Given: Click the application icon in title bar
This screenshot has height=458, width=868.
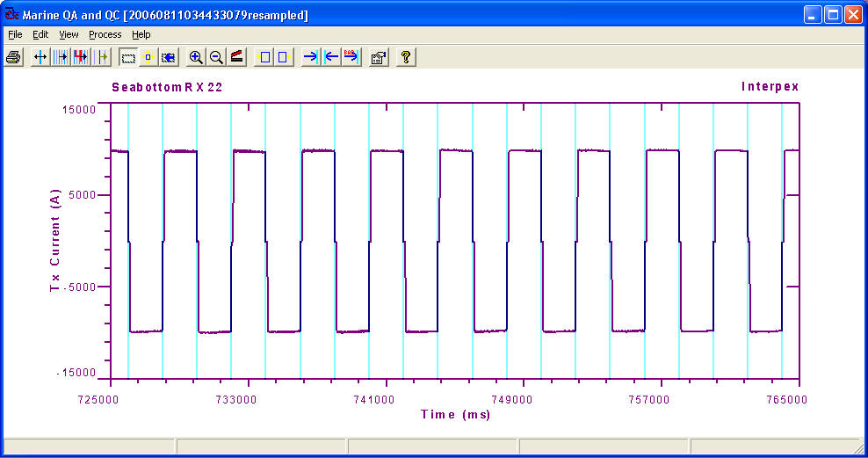Looking at the screenshot, I should click(x=11, y=14).
